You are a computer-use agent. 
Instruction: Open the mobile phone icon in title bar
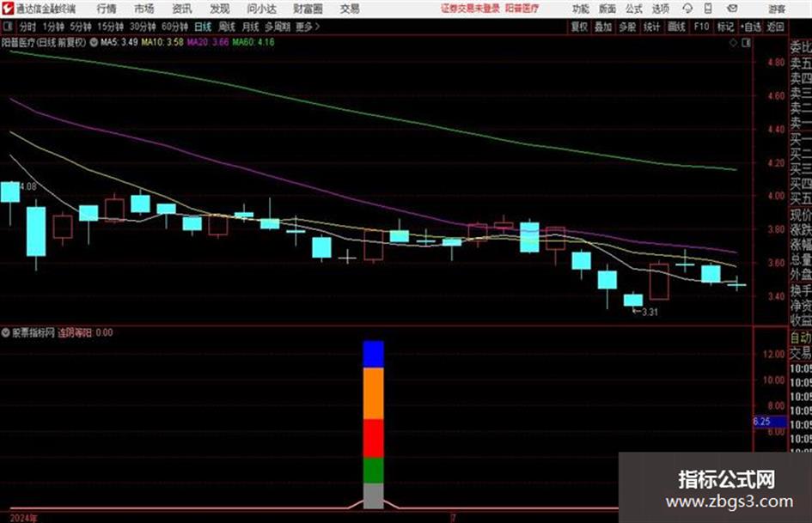[x=708, y=9]
